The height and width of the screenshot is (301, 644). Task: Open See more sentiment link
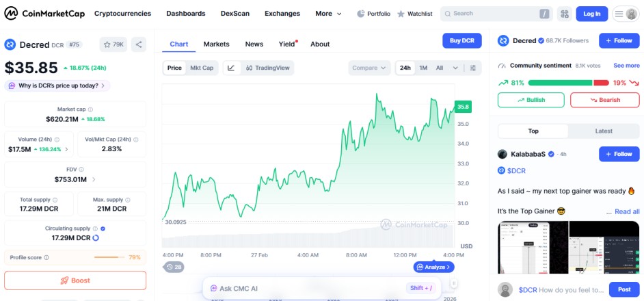click(x=626, y=66)
